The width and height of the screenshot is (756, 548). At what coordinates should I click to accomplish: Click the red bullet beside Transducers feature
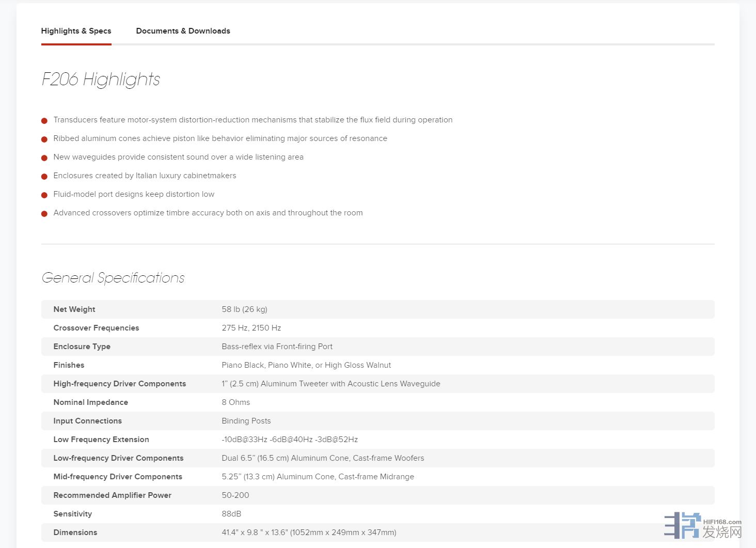click(x=44, y=121)
